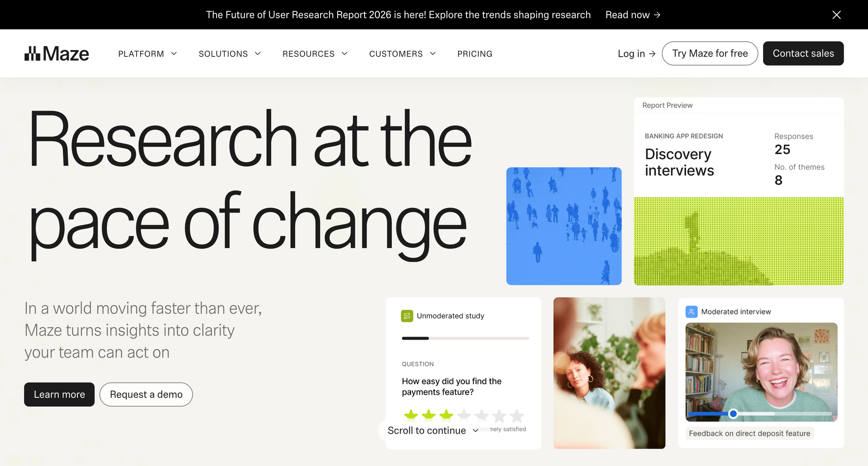Click the No. of themes value 8
Viewport: 868px width, 466px height.
tap(779, 180)
